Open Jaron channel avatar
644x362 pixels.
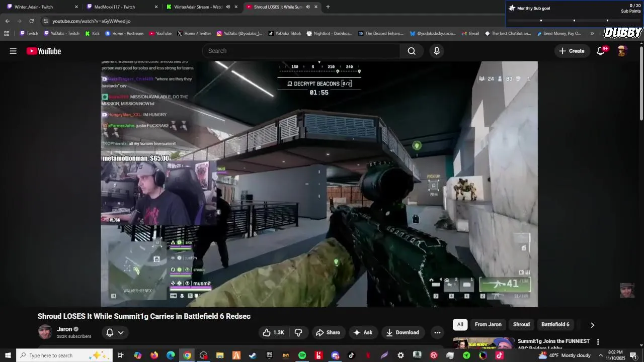(x=45, y=332)
